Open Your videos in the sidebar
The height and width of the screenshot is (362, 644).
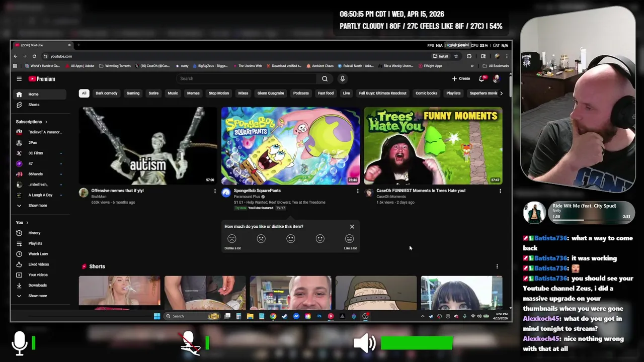pyautogui.click(x=40, y=275)
